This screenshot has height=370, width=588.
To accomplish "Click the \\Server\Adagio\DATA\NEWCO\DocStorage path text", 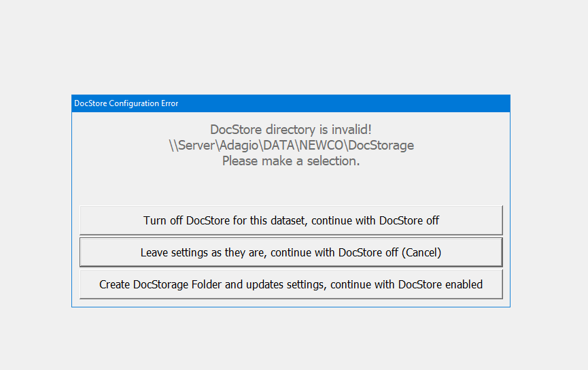I will tap(291, 145).
